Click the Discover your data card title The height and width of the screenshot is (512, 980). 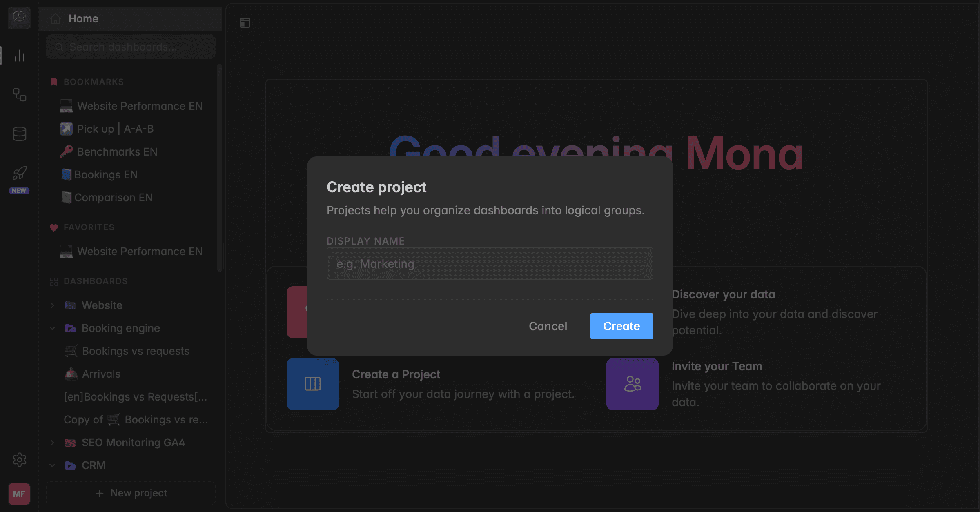724,294
